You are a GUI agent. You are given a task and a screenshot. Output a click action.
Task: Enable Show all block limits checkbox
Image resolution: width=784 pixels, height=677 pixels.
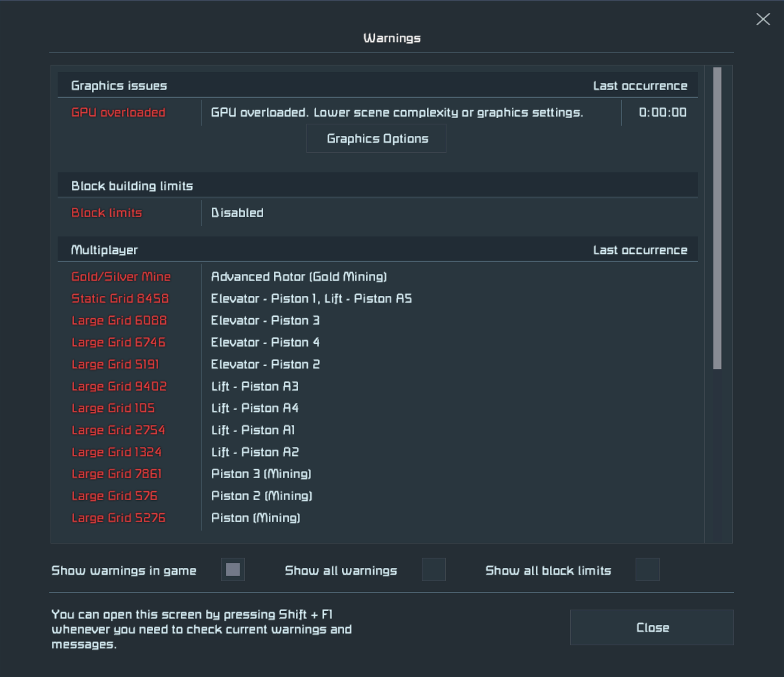(x=647, y=569)
